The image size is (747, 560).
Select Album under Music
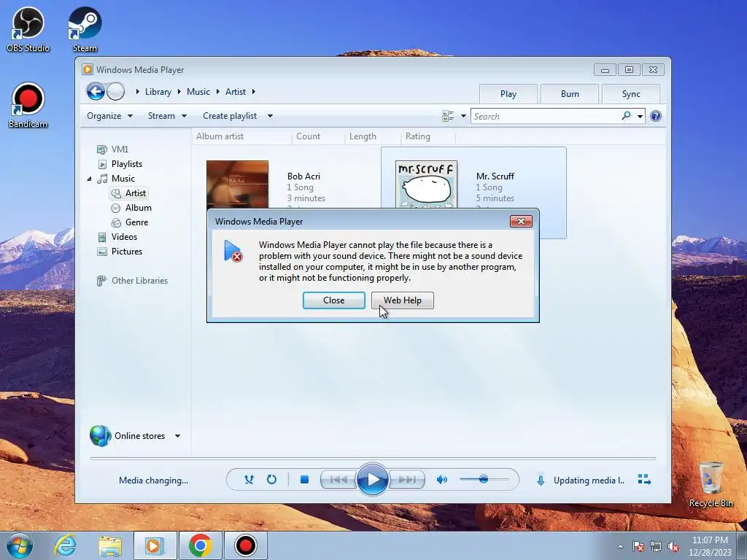pos(138,208)
